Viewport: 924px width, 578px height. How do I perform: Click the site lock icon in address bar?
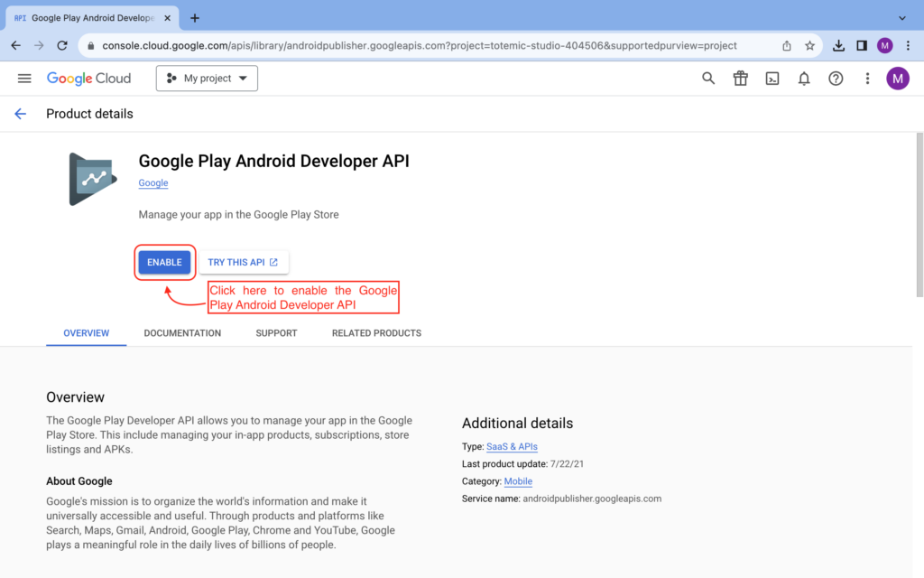coord(90,45)
